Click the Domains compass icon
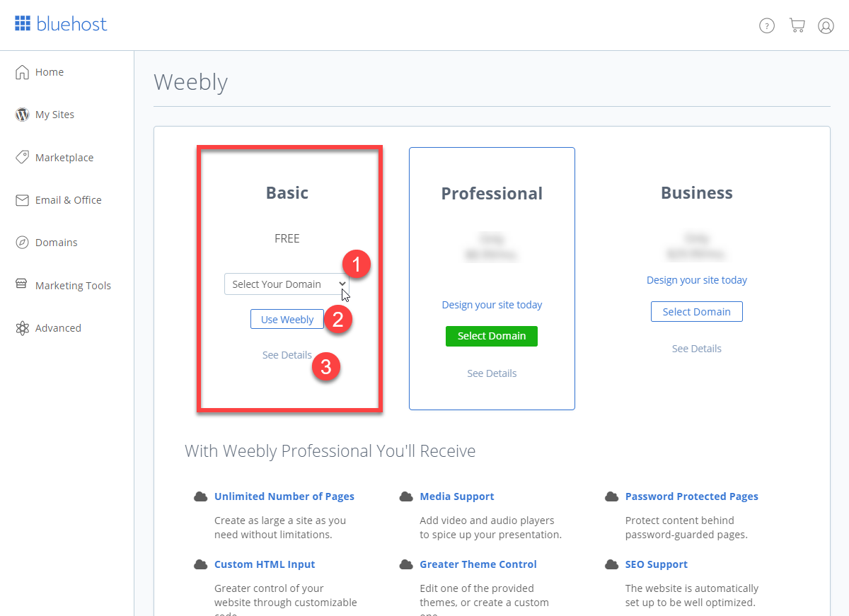 (23, 243)
